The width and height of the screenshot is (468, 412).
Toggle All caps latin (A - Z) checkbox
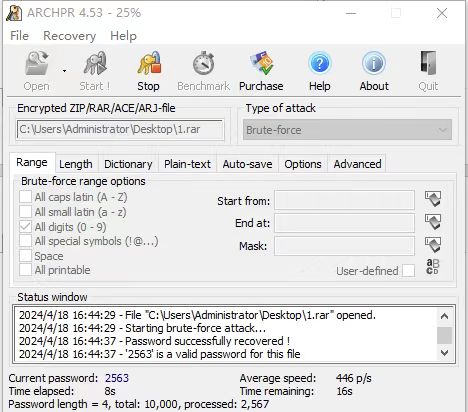coord(25,197)
